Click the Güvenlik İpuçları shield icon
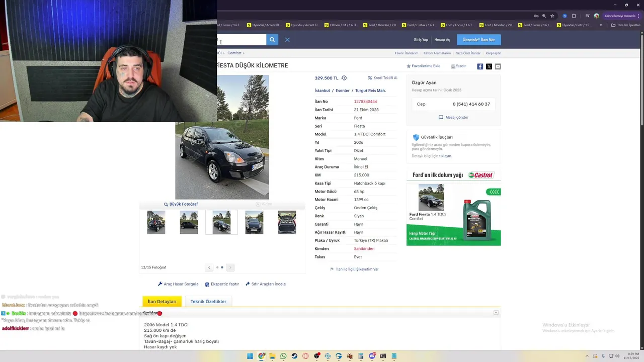 tap(416, 137)
